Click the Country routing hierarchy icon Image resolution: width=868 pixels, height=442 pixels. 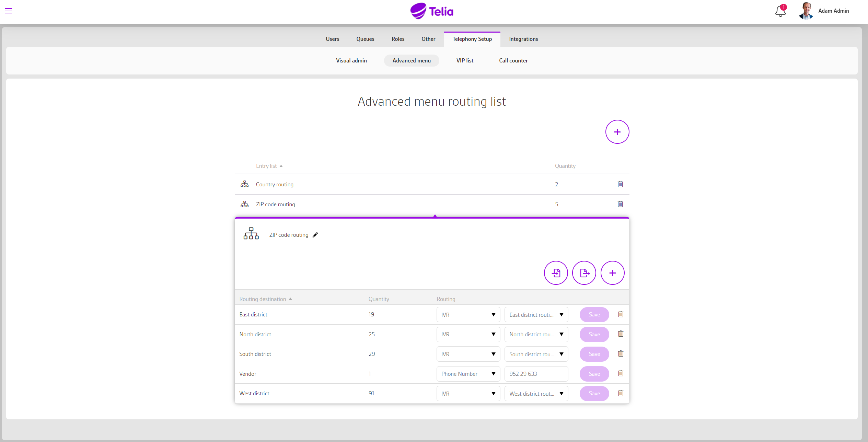(244, 184)
